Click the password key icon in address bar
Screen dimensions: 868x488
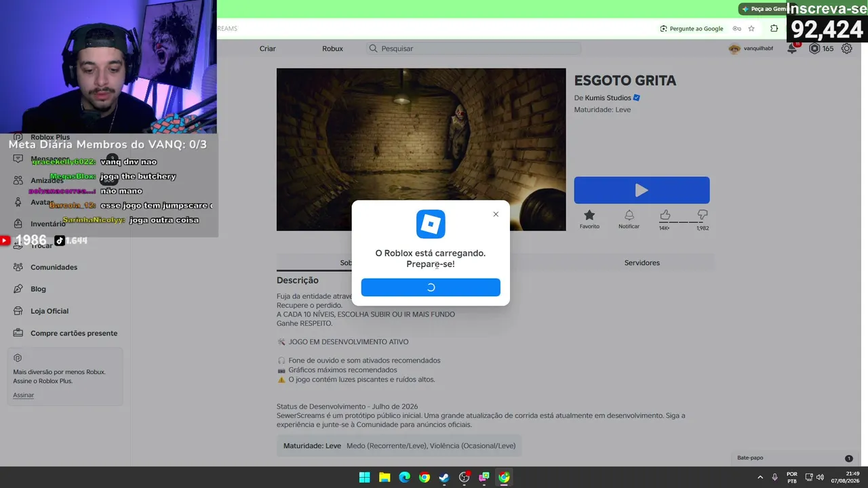coord(736,28)
